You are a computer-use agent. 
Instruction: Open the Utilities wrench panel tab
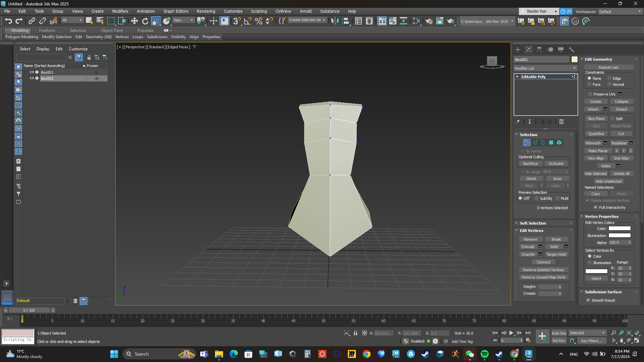point(572,50)
